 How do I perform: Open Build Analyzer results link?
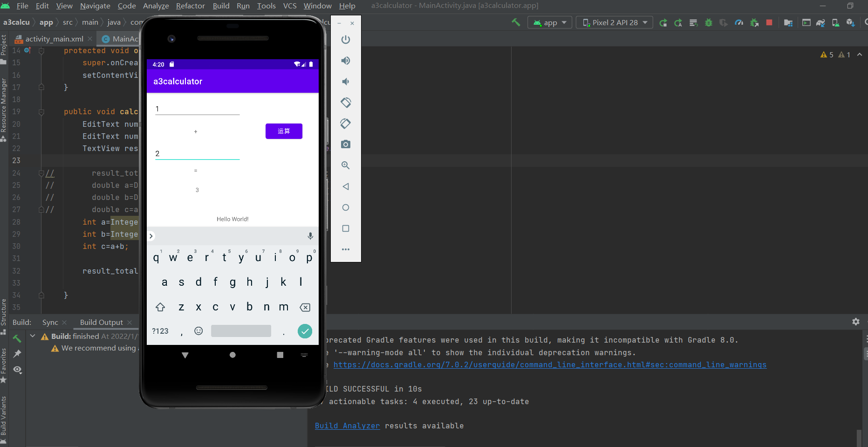pos(347,426)
